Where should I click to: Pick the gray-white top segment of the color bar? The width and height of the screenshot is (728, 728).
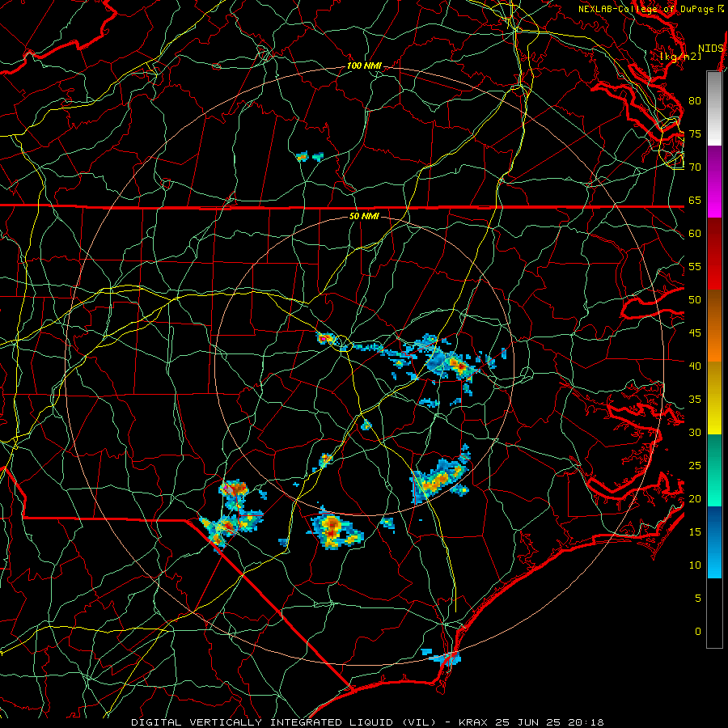click(x=714, y=108)
